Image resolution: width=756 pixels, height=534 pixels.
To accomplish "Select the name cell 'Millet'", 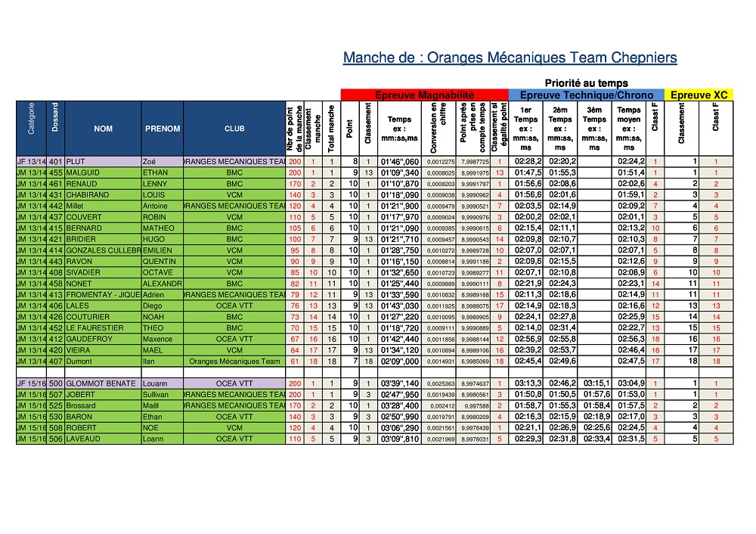I will [103, 206].
